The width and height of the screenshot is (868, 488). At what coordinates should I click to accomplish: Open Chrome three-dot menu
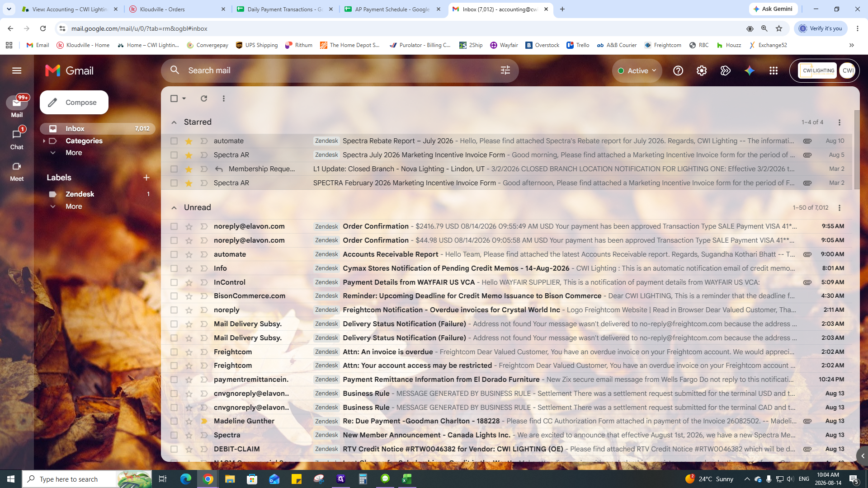[858, 28]
